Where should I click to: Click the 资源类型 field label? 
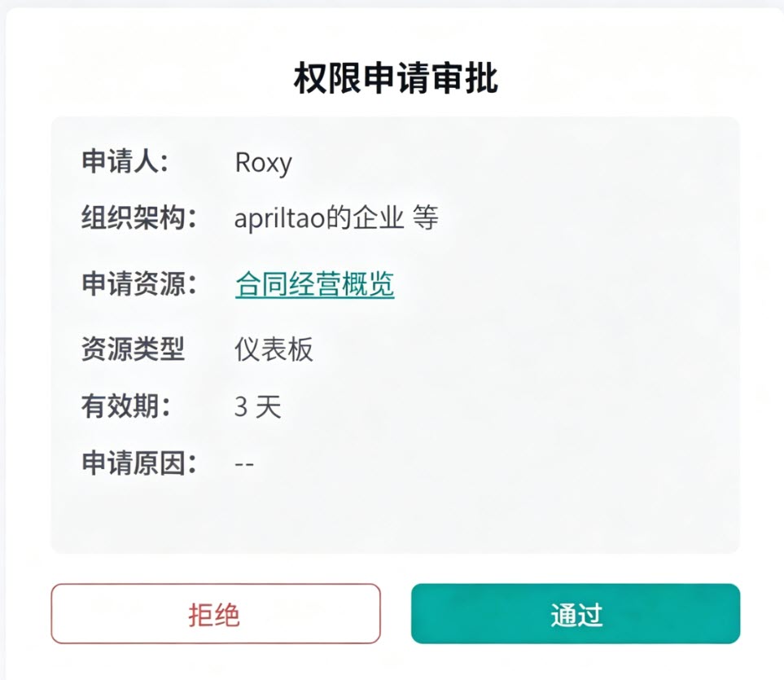pos(133,349)
